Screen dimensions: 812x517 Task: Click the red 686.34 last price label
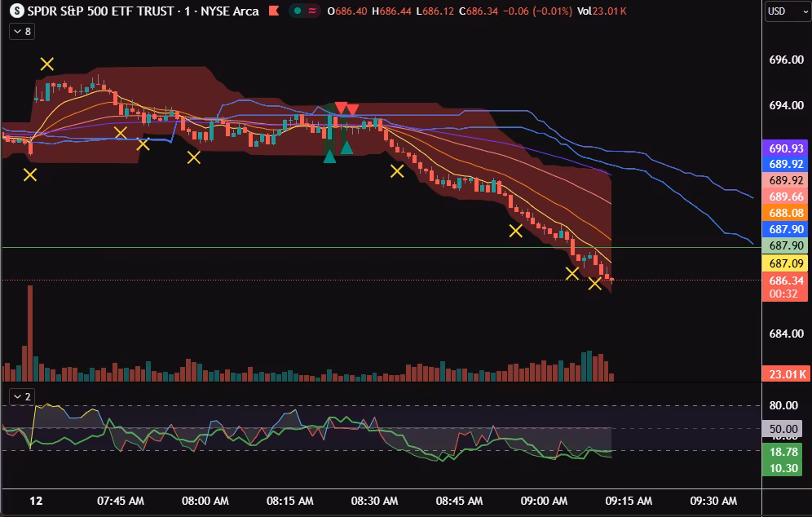tap(786, 281)
